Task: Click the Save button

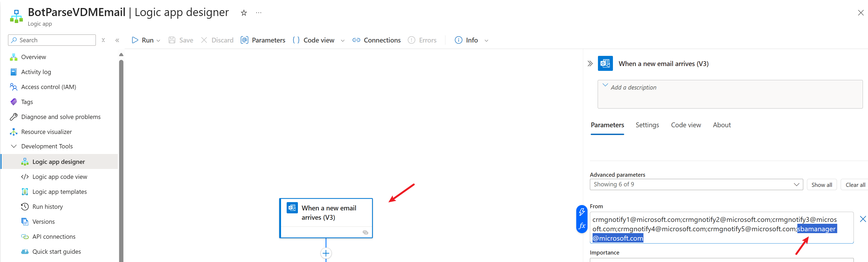Action: coord(181,40)
